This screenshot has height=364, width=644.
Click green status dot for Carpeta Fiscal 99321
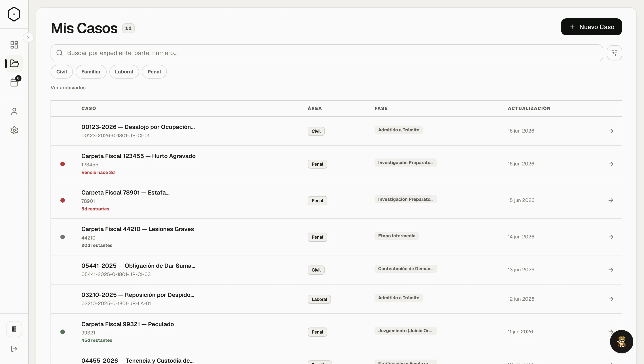pos(63,332)
